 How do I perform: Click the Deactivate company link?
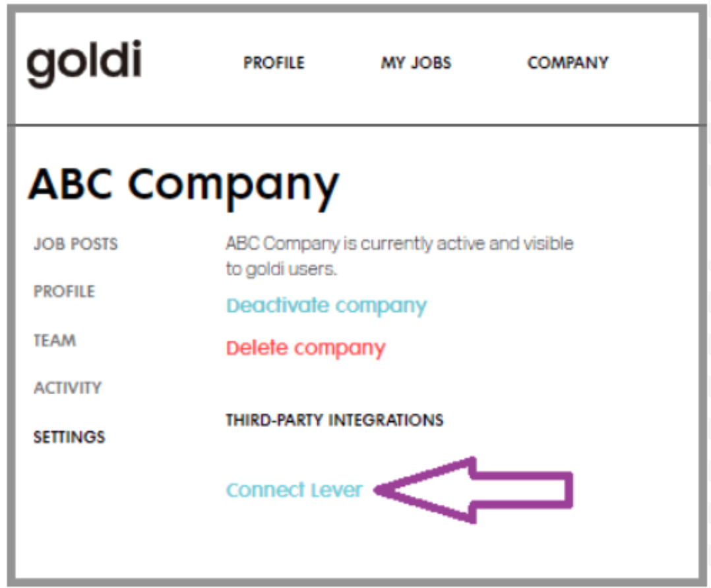coord(326,305)
